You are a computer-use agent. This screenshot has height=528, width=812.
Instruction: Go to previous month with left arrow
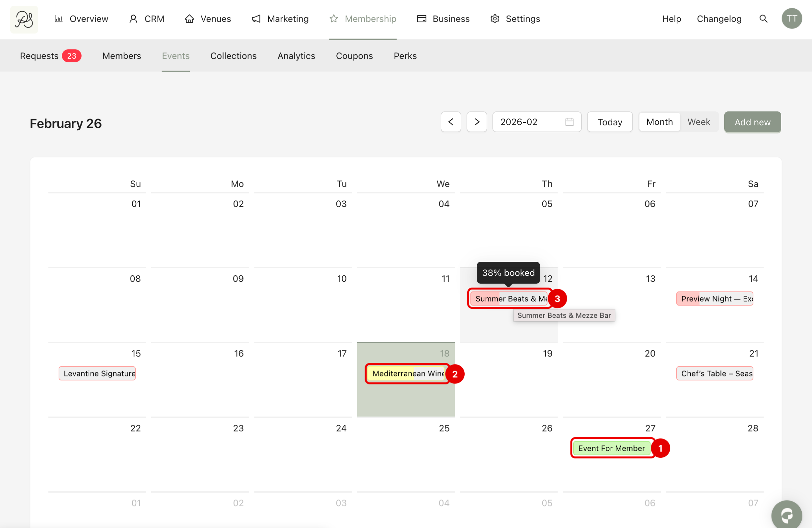click(x=451, y=122)
